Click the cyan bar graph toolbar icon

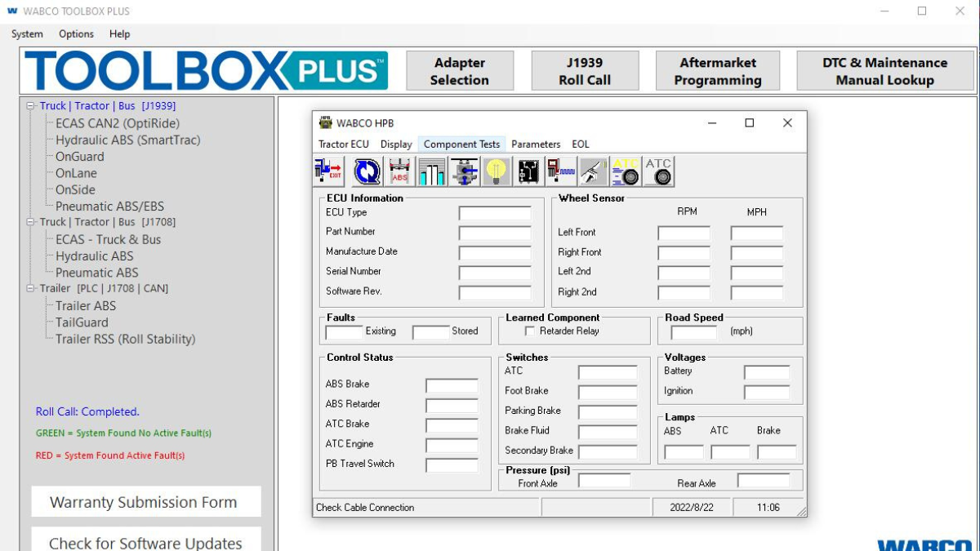[431, 171]
